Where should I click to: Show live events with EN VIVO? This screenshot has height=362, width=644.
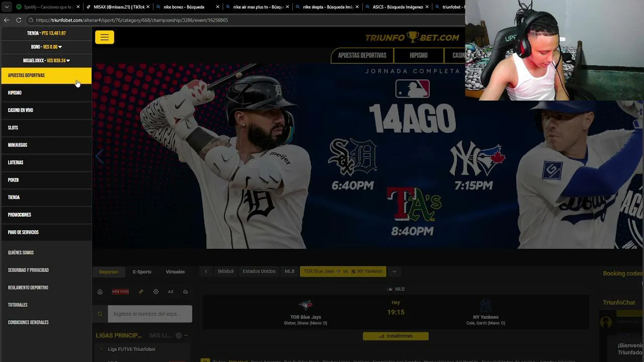pos(120,292)
